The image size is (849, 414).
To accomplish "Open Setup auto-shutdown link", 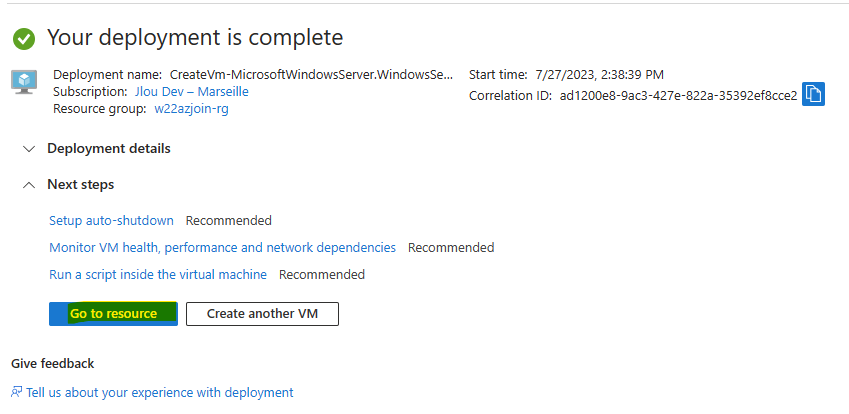I will pyautogui.click(x=112, y=220).
